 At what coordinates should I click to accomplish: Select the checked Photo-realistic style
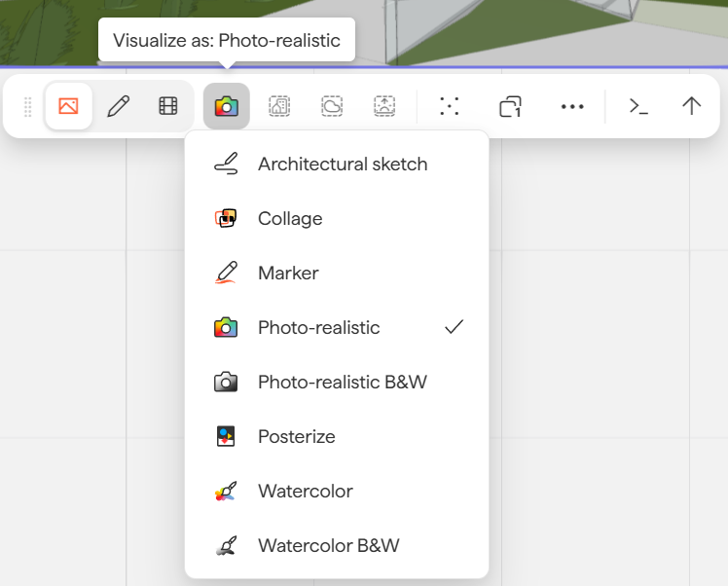[337, 327]
